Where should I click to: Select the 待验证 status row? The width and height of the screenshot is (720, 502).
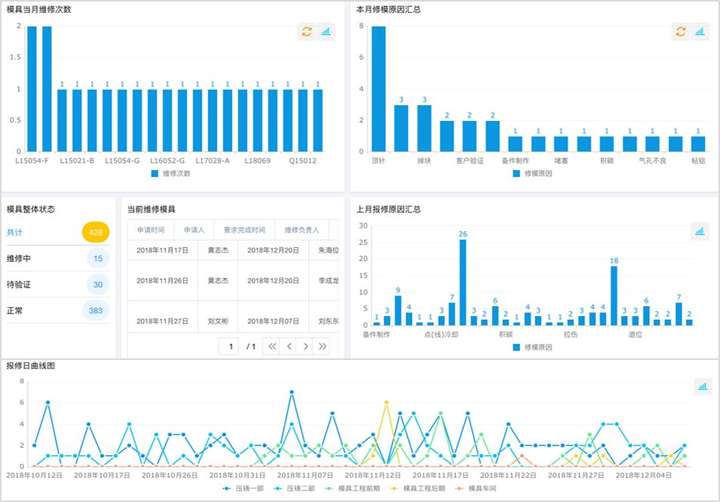[x=58, y=284]
